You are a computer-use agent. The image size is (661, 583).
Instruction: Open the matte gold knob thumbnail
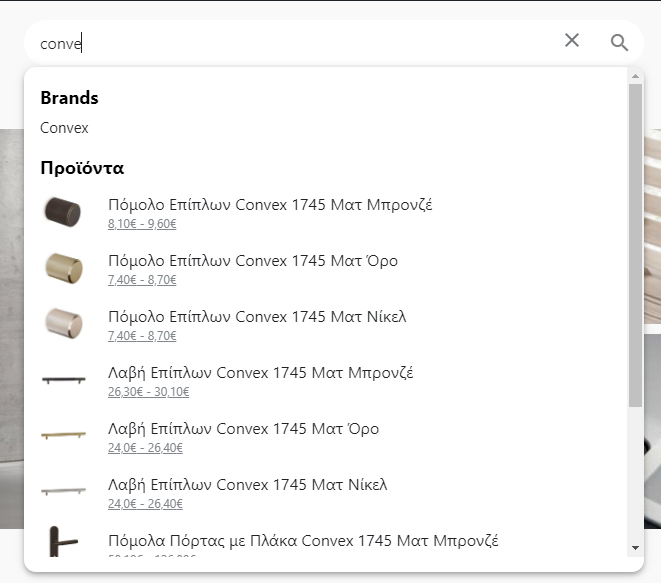click(x=64, y=268)
